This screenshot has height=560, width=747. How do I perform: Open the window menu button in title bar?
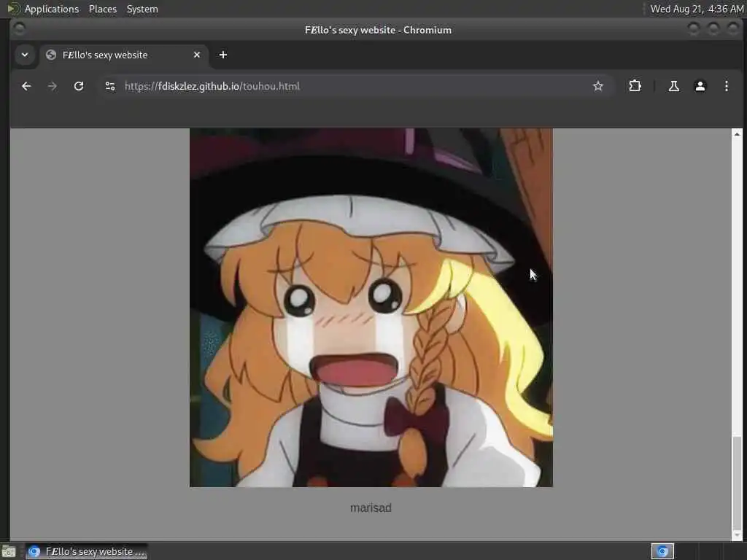(19, 29)
